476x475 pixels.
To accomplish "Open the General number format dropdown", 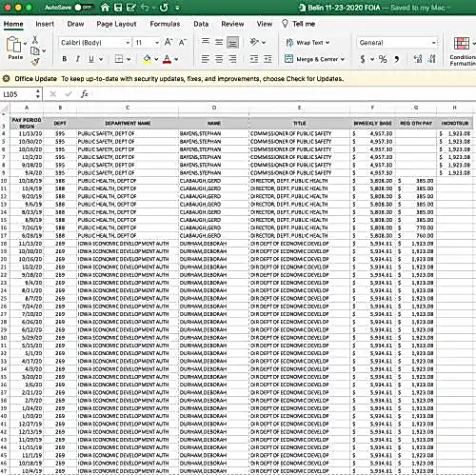I will coord(397,43).
